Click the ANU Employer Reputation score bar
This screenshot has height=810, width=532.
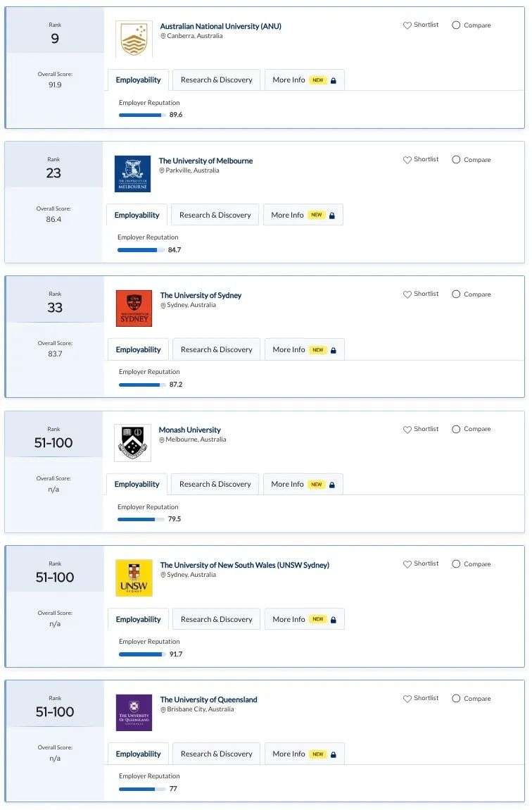pos(141,116)
